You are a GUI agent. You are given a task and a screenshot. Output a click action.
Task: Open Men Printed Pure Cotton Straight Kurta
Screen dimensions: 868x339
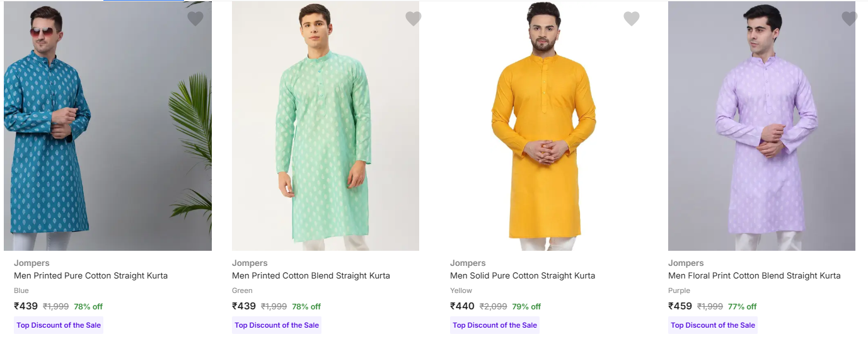click(x=91, y=275)
